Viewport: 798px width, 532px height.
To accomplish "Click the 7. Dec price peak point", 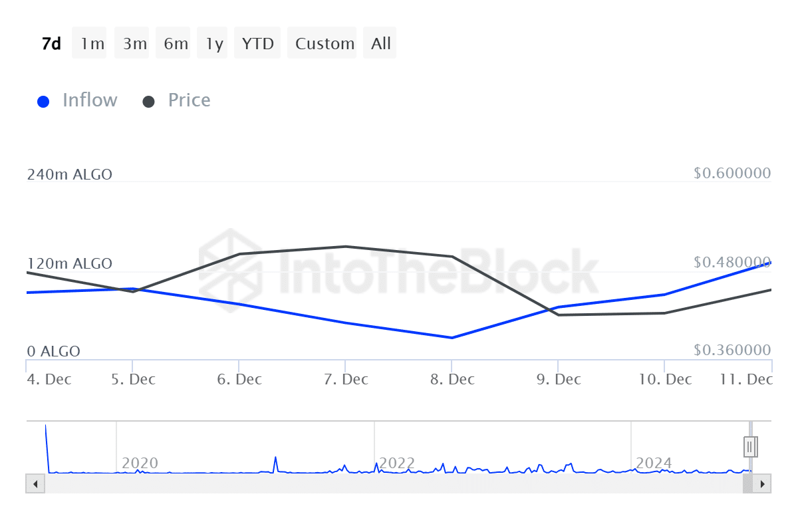I will coord(346,247).
